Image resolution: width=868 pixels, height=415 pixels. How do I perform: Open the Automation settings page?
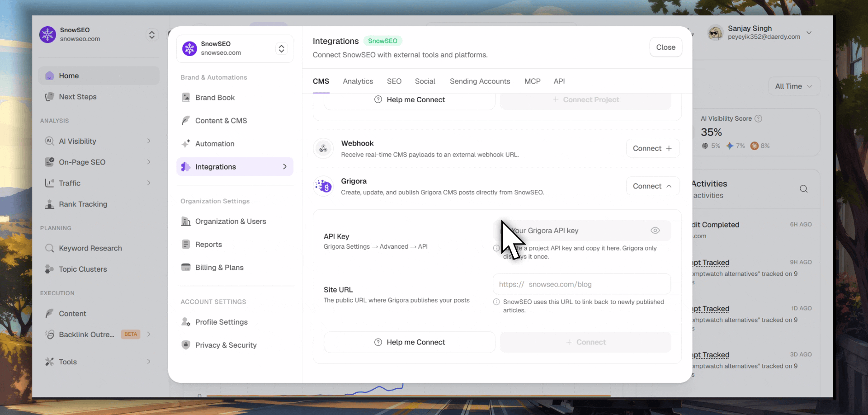point(235,144)
